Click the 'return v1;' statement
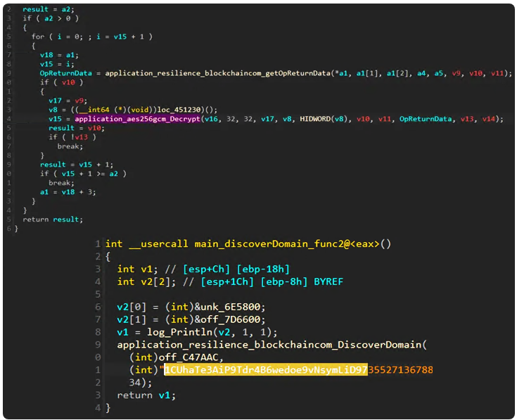 tap(144, 395)
